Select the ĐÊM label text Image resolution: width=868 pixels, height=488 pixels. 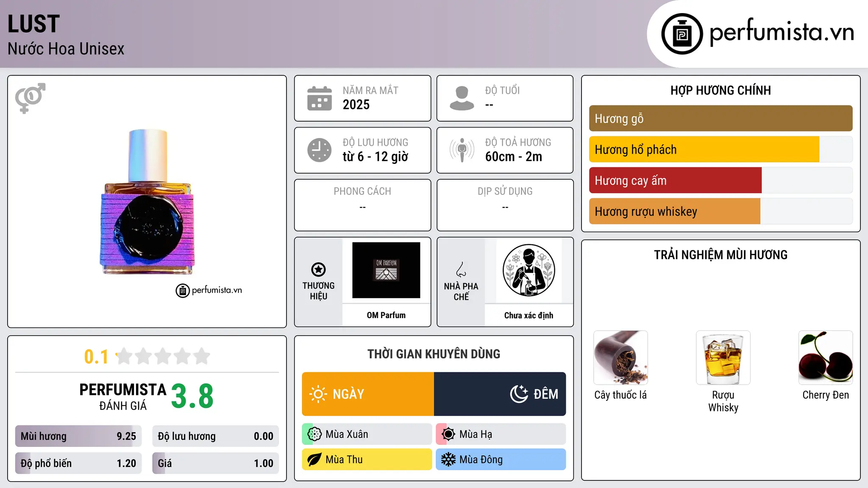[546, 394]
